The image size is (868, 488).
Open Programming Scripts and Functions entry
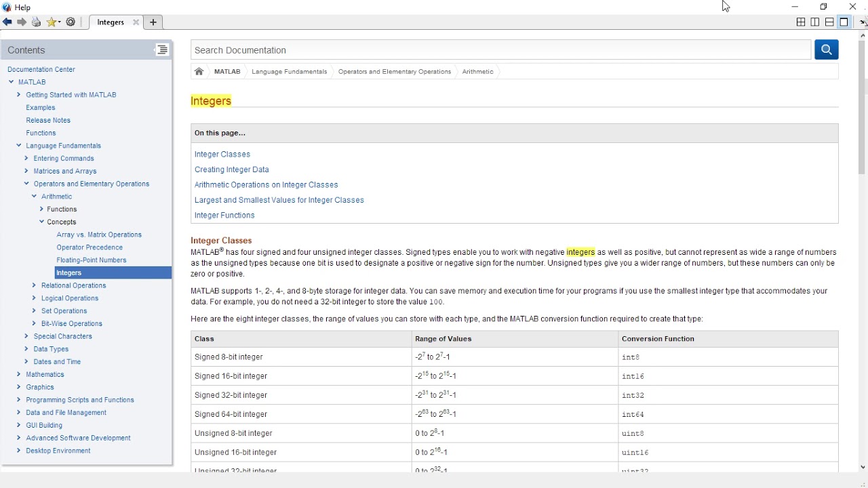80,401
